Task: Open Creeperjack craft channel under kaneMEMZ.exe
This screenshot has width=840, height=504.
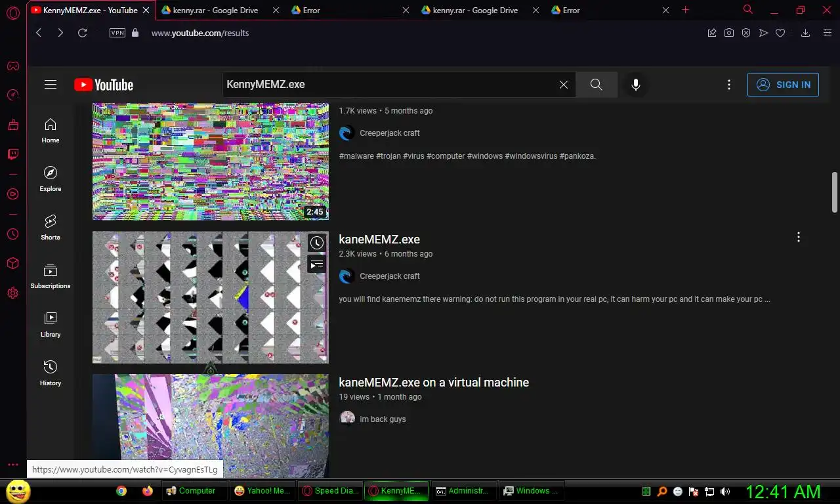Action: (x=390, y=276)
